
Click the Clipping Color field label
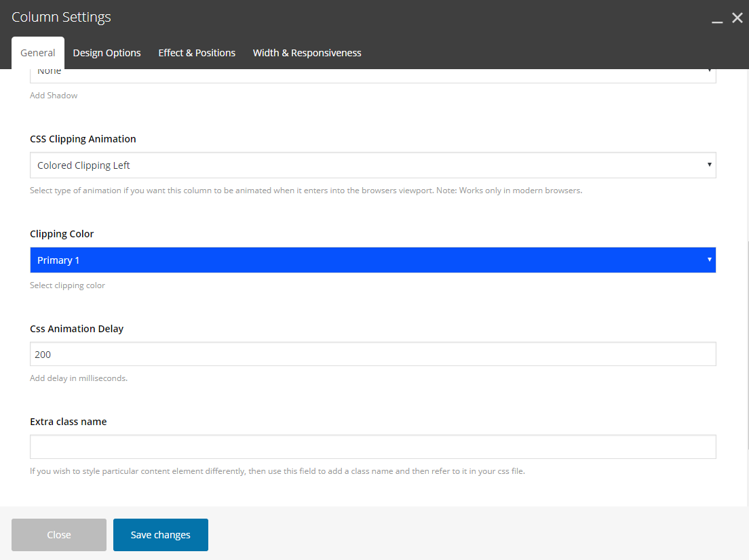click(x=62, y=234)
